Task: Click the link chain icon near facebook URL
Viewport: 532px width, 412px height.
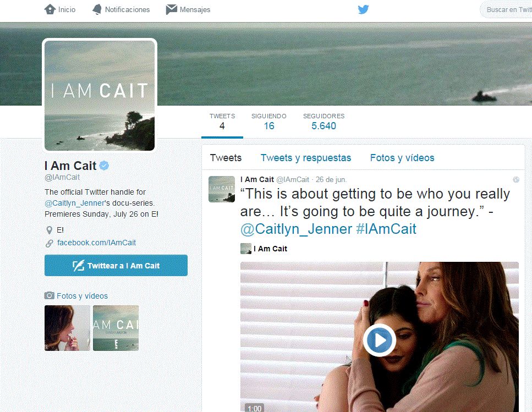Action: point(49,243)
